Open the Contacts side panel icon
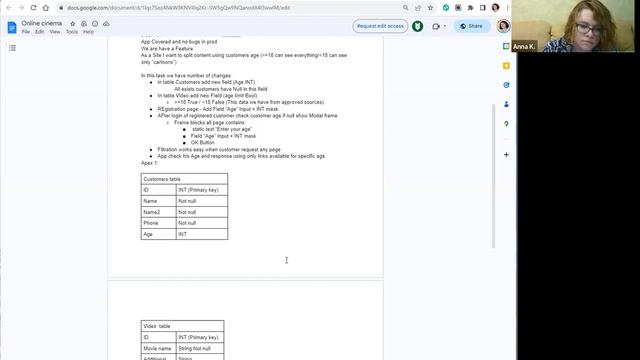Screen dimensions: 640x360 click(506, 104)
